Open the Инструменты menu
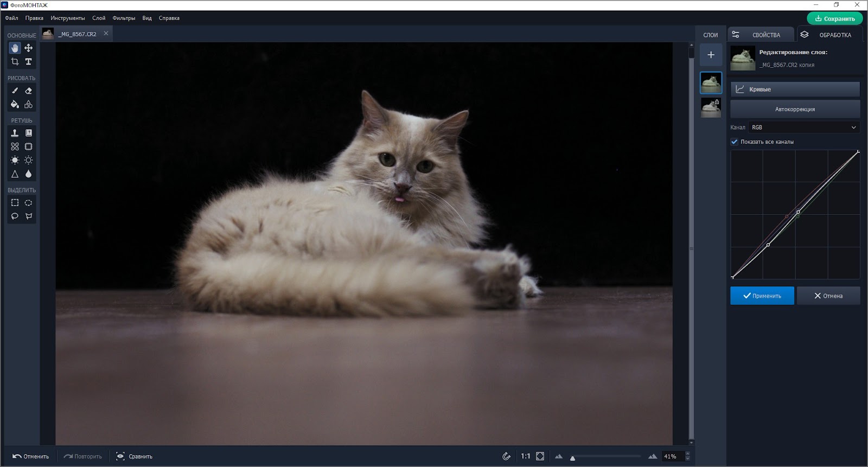Image resolution: width=868 pixels, height=467 pixels. 68,18
